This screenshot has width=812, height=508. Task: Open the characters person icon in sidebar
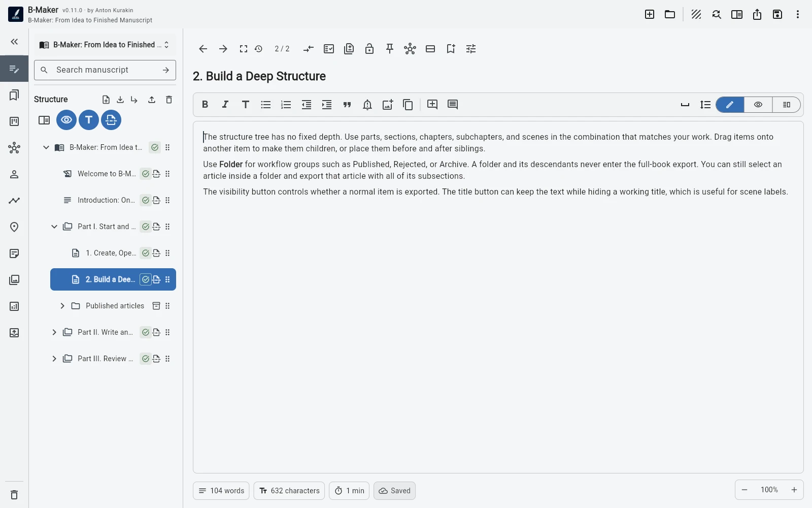[14, 174]
